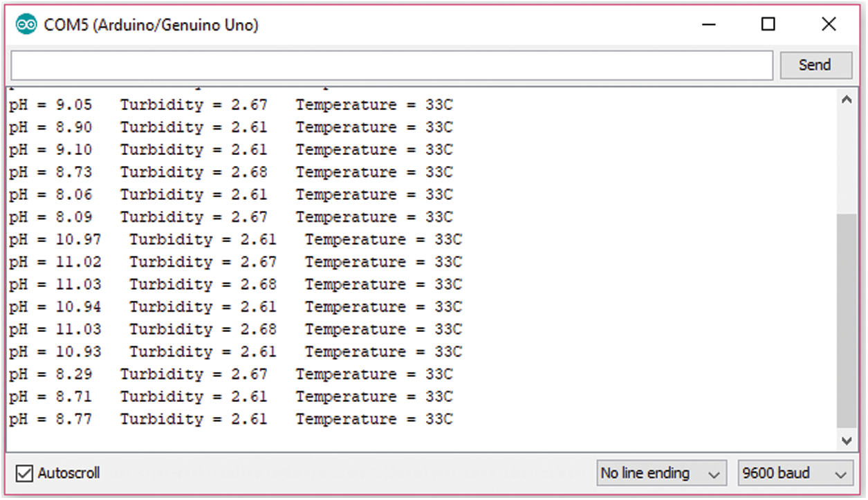The height and width of the screenshot is (500, 868).
Task: Click the Arduino logo in title bar
Action: [x=26, y=25]
